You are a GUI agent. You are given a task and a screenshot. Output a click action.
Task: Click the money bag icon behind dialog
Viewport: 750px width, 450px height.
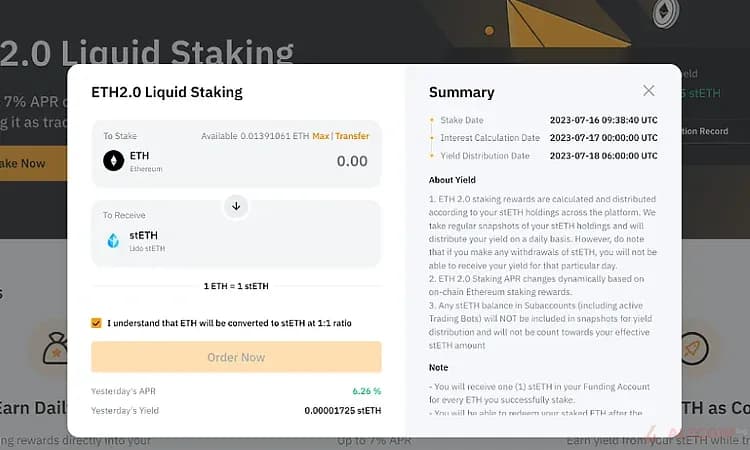click(55, 348)
